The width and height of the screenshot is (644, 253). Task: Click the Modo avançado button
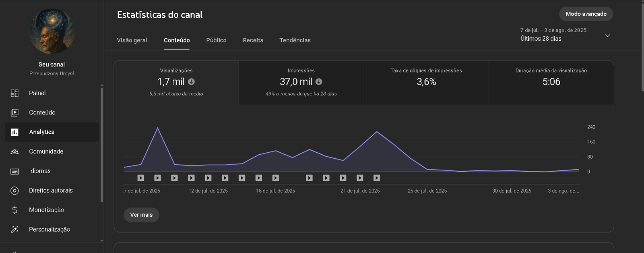tap(586, 14)
